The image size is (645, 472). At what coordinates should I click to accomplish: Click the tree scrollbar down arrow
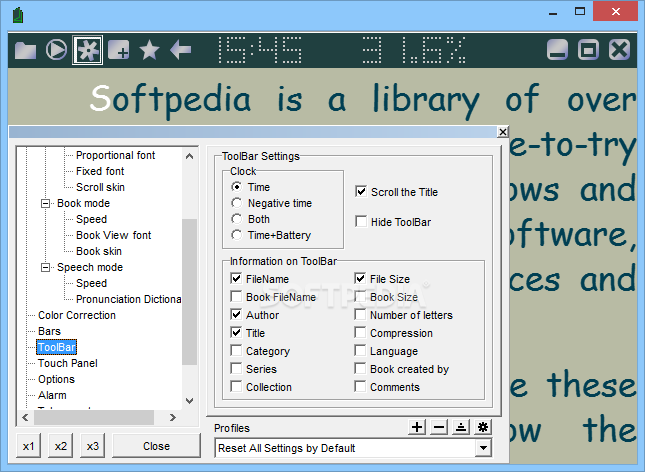coord(190,401)
